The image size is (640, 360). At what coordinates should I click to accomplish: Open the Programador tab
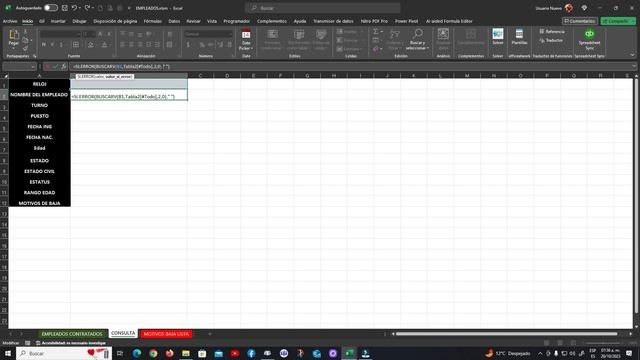click(x=237, y=21)
